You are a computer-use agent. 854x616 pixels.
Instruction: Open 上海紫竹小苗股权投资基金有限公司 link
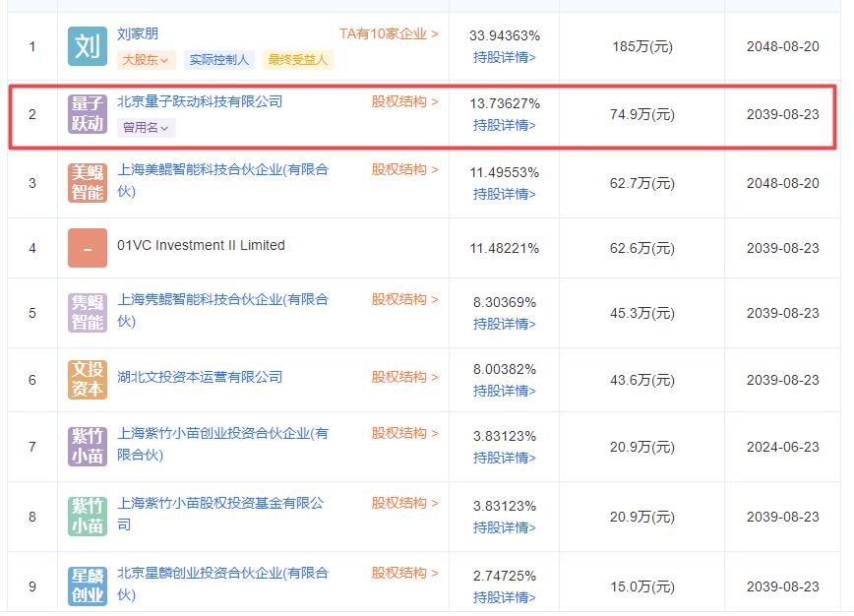[x=220, y=514]
